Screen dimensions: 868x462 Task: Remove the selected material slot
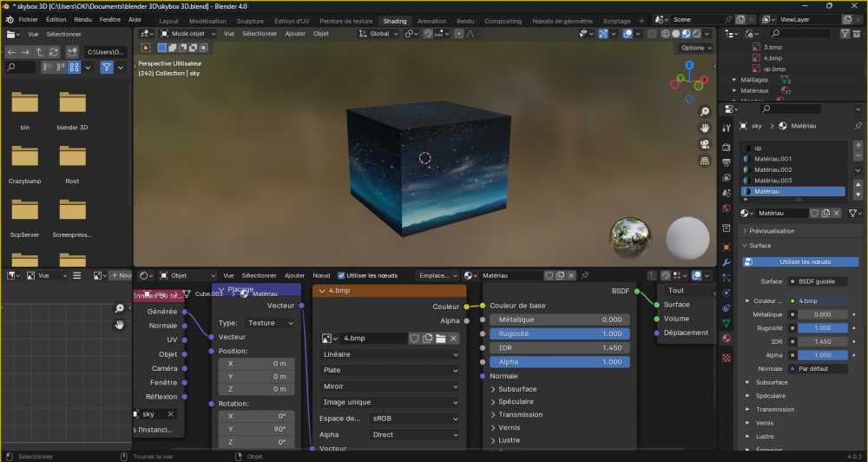[x=858, y=157]
